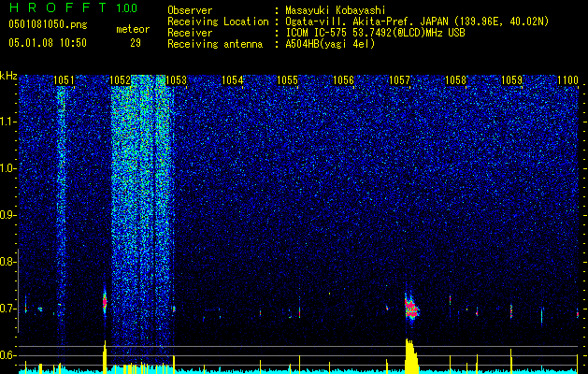The height and width of the screenshot is (374, 588).
Task: Click the yellow intensity peak before 1052
Action: [105, 357]
